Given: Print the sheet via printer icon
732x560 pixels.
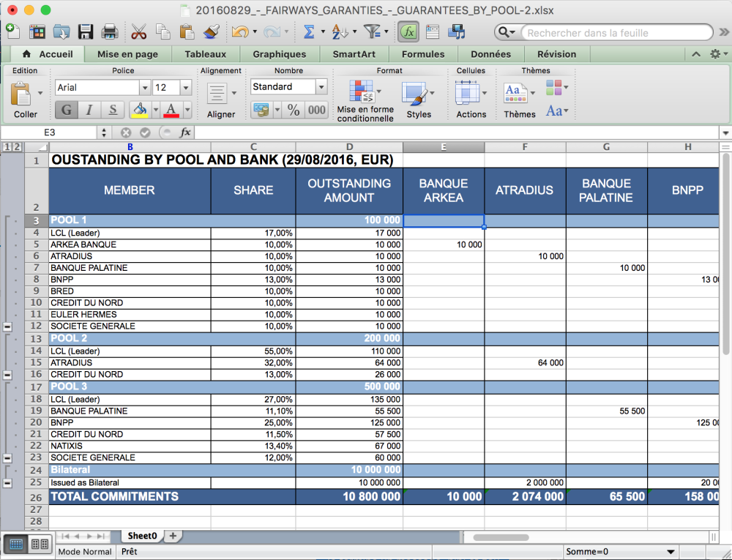Looking at the screenshot, I should click(x=109, y=31).
